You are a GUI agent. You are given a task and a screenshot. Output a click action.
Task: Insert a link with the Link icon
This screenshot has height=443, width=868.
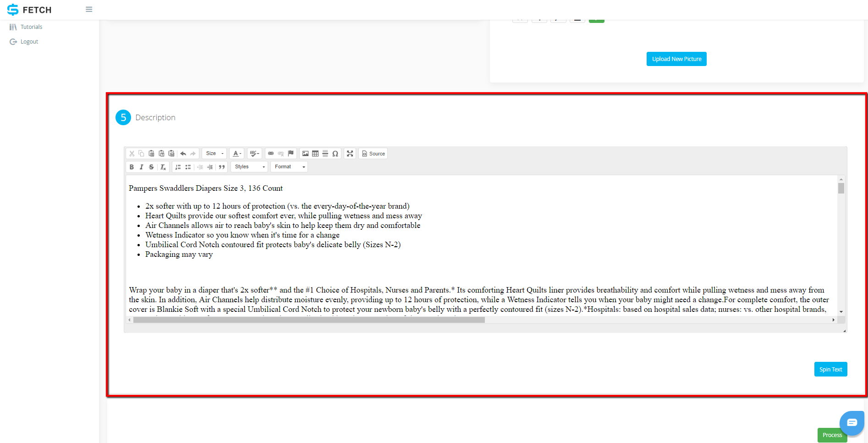pyautogui.click(x=271, y=154)
